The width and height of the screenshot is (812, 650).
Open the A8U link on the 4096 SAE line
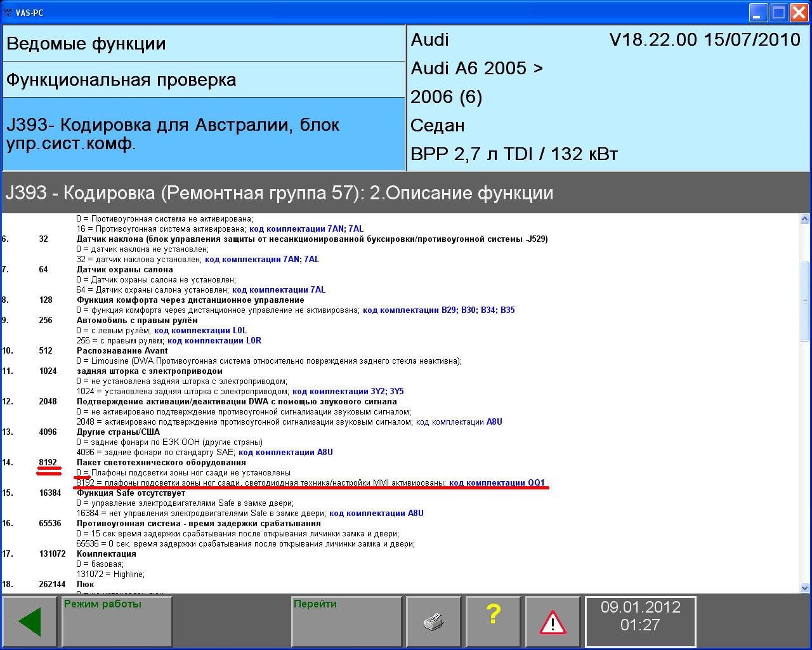click(x=285, y=453)
